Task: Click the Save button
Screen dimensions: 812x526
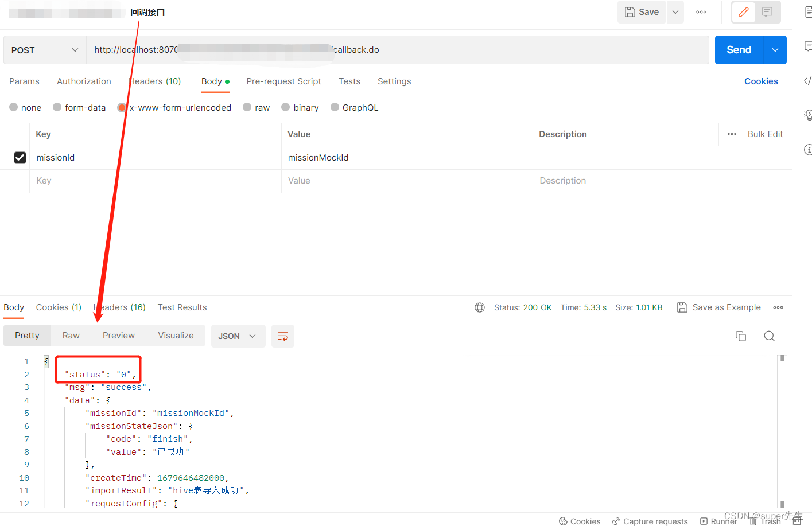Action: click(642, 12)
